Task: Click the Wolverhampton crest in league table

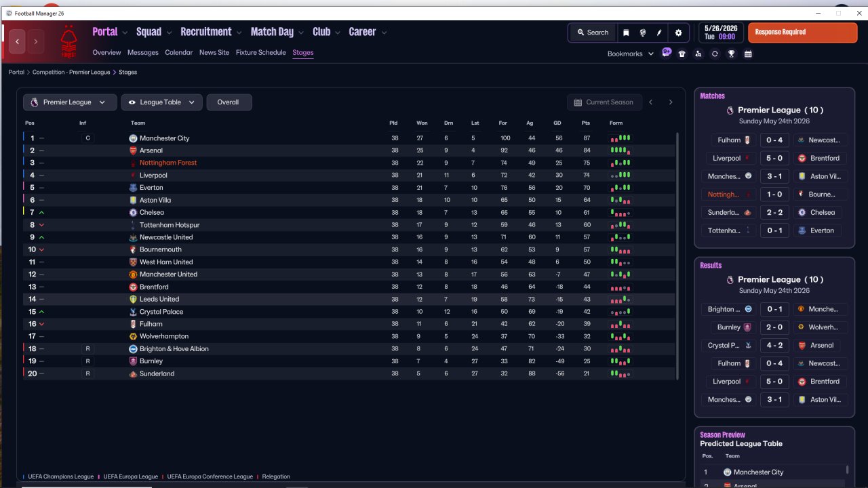Action: point(133,337)
